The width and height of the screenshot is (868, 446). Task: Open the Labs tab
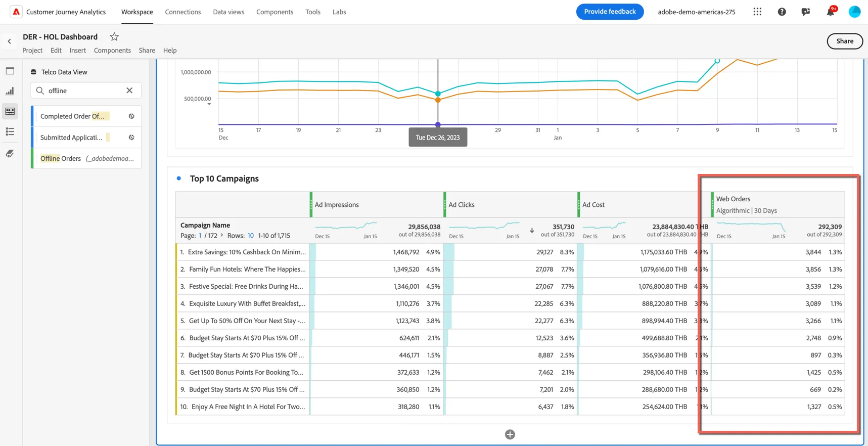coord(339,12)
